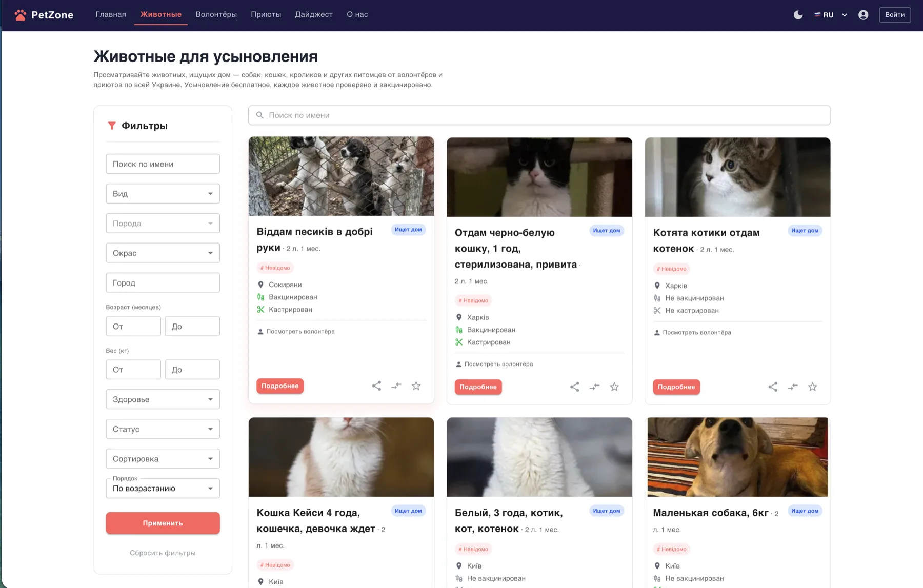This screenshot has width=923, height=588.
Task: Click the weight До input field
Action: 192,370
